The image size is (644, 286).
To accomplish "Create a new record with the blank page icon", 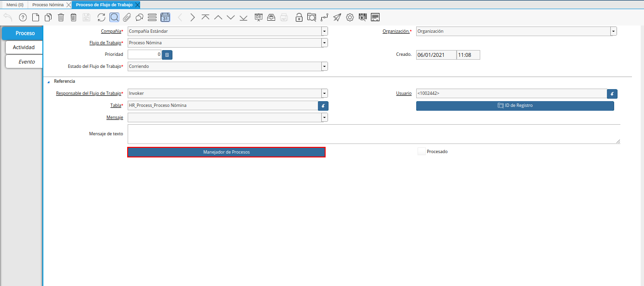I will (x=35, y=18).
